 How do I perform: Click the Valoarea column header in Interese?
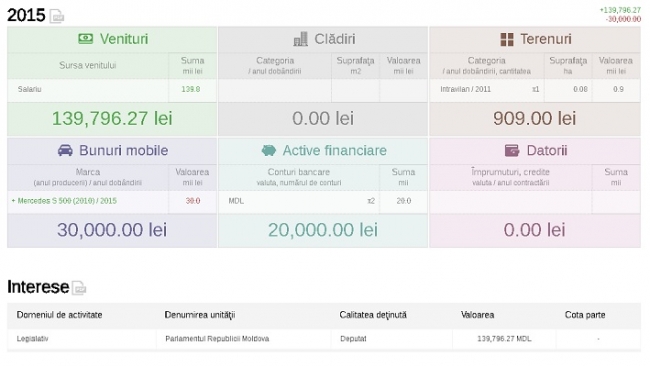pos(477,315)
